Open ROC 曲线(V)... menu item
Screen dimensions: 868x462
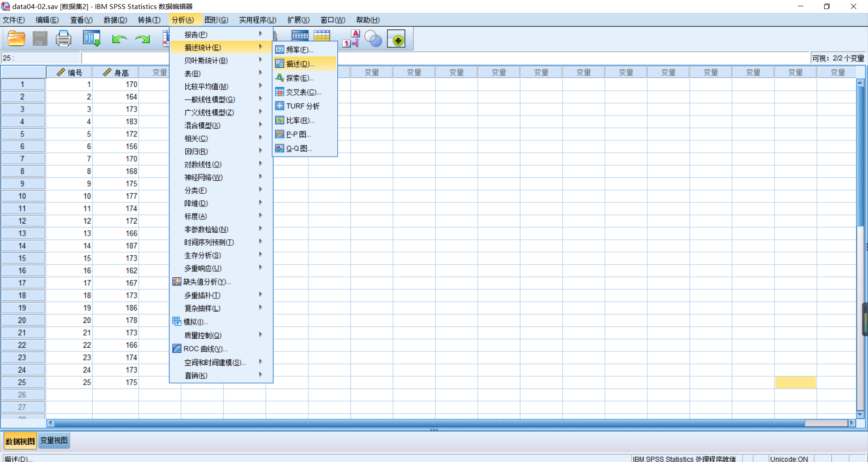(x=221, y=349)
